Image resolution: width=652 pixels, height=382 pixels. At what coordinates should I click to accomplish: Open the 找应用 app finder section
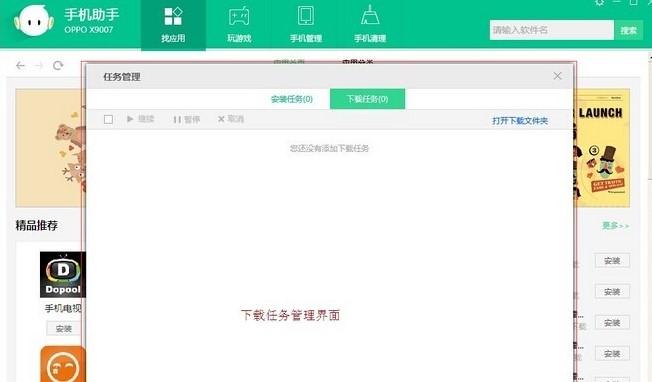[x=173, y=25]
